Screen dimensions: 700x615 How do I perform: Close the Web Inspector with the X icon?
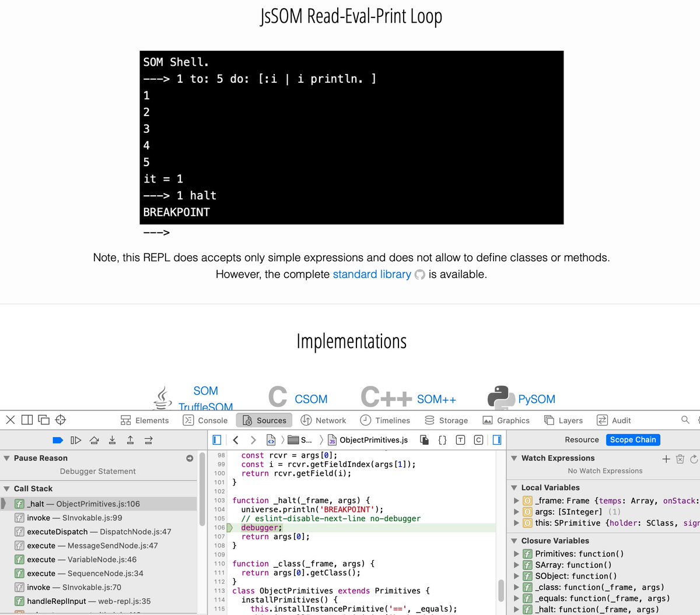click(10, 420)
